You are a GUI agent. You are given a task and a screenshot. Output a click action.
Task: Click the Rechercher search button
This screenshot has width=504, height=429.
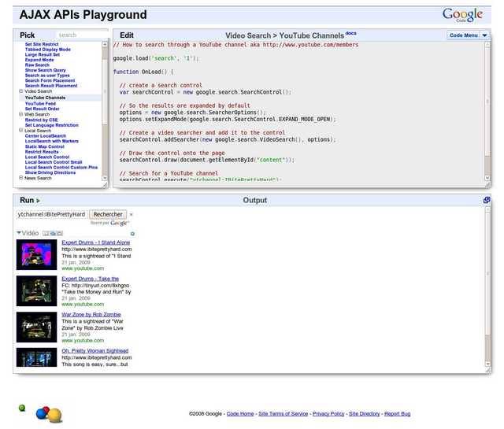(x=108, y=214)
